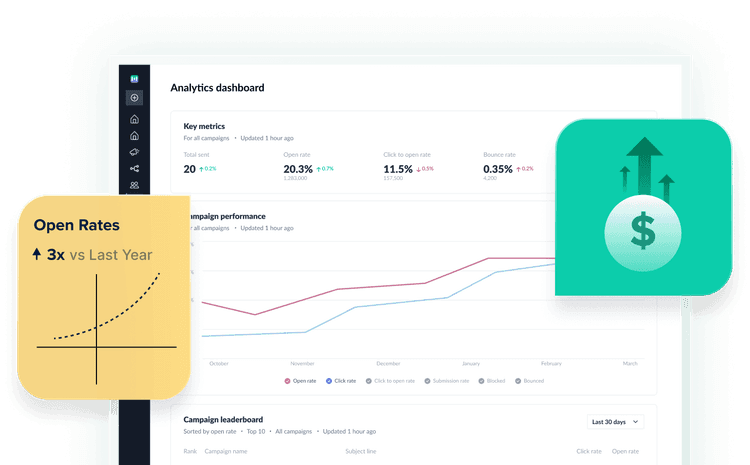Open the first home icon in sidebar
This screenshot has width=750, height=465.
tap(134, 119)
